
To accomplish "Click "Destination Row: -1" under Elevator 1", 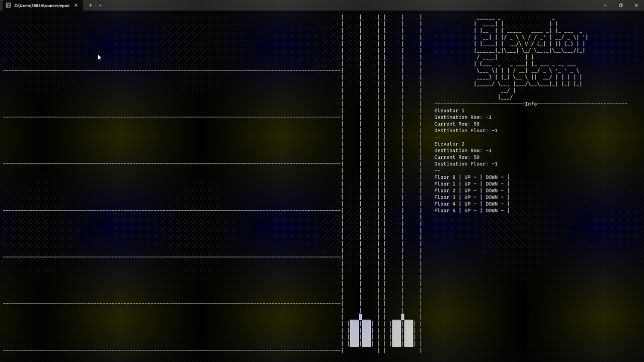I will [463, 117].
